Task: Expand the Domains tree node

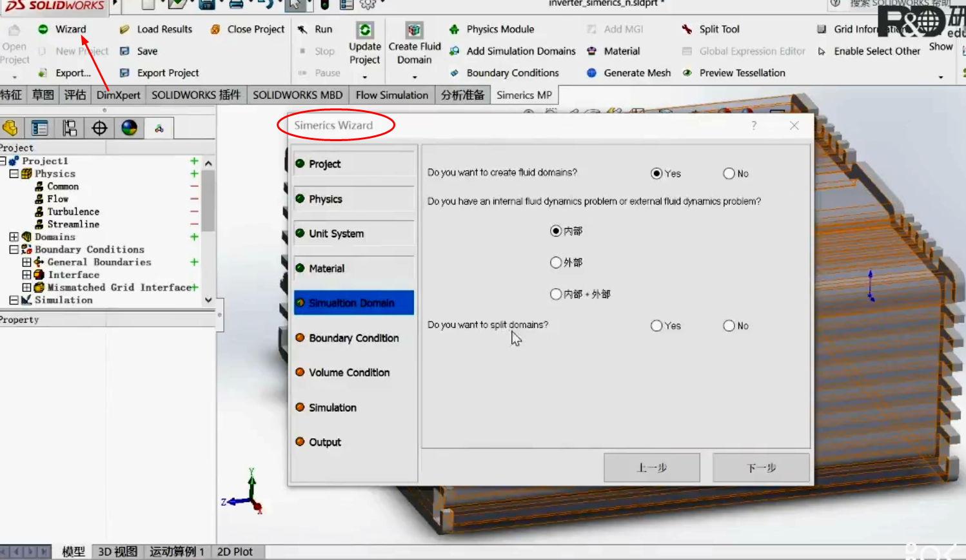Action: (14, 237)
